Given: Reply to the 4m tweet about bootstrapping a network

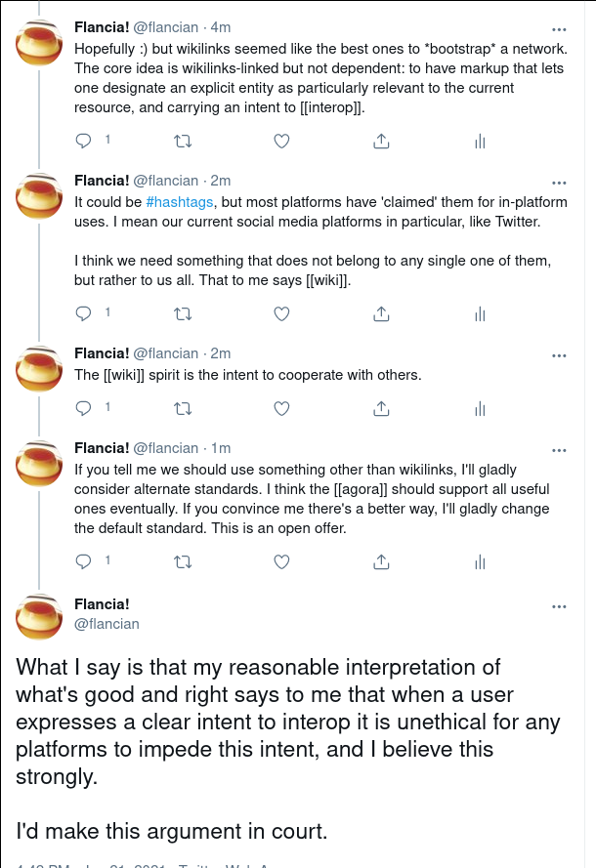Looking at the screenshot, I should [83, 142].
